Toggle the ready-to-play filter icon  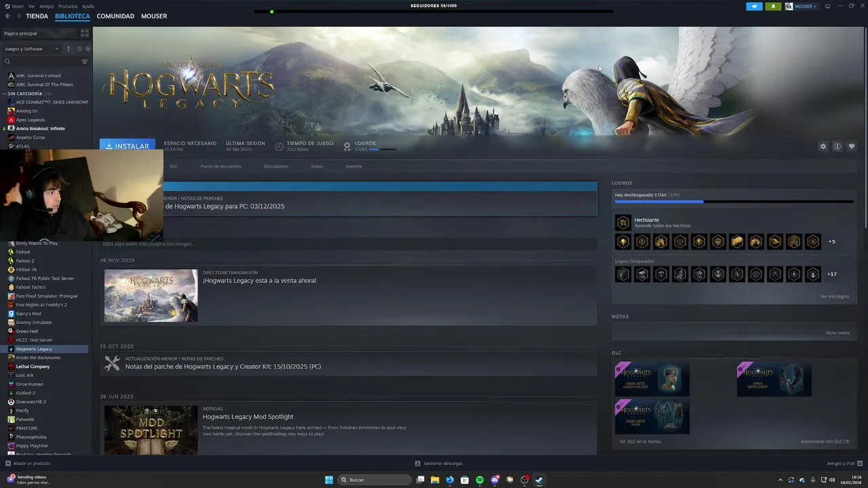point(87,49)
